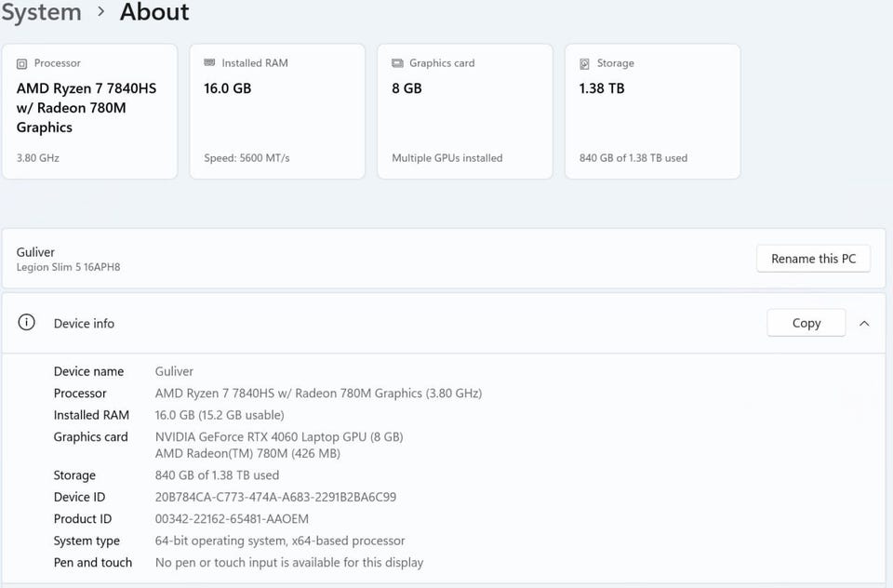Click the About page title
The image size is (893, 588).
(154, 12)
